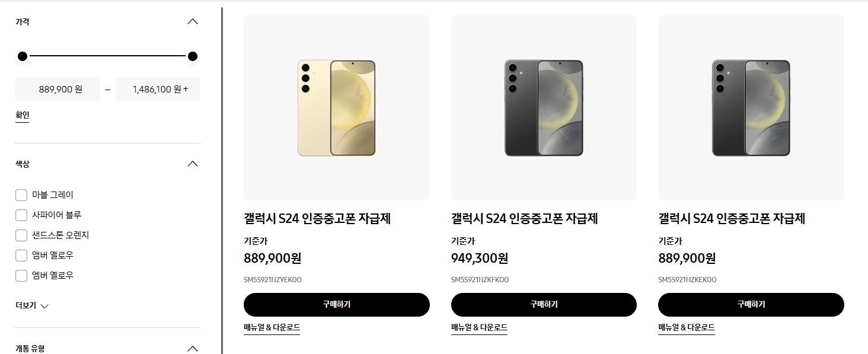Viewport: 868px width, 354px height.
Task: Open the SM5S921NZKFKOO product image
Action: pos(544,108)
